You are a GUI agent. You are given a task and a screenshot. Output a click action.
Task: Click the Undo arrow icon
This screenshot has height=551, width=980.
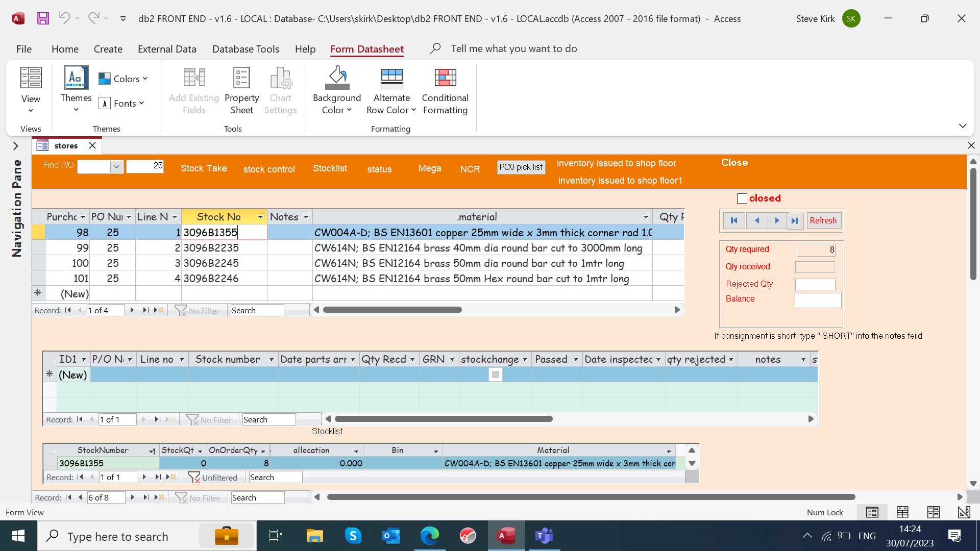click(x=64, y=18)
